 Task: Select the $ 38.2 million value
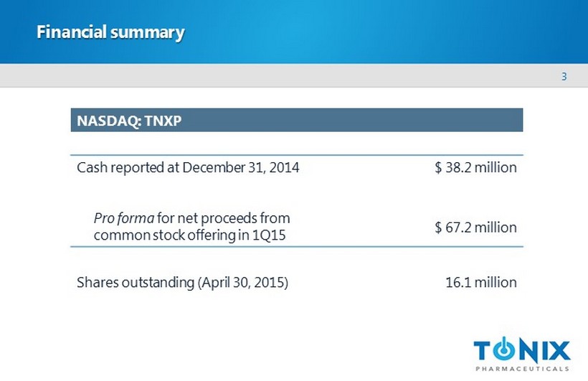(x=475, y=168)
